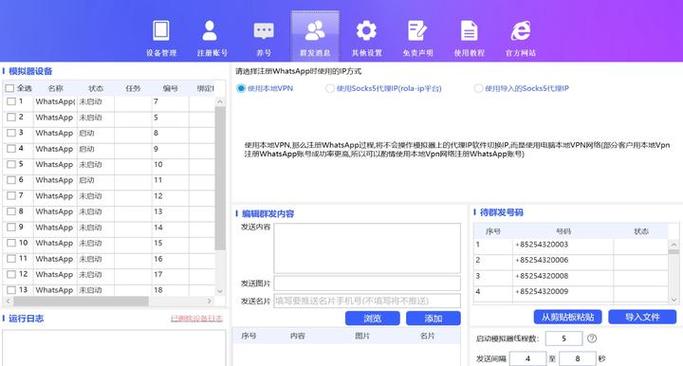Click the 任务 column header in device table
Screen dimensions: 683x366
point(133,88)
